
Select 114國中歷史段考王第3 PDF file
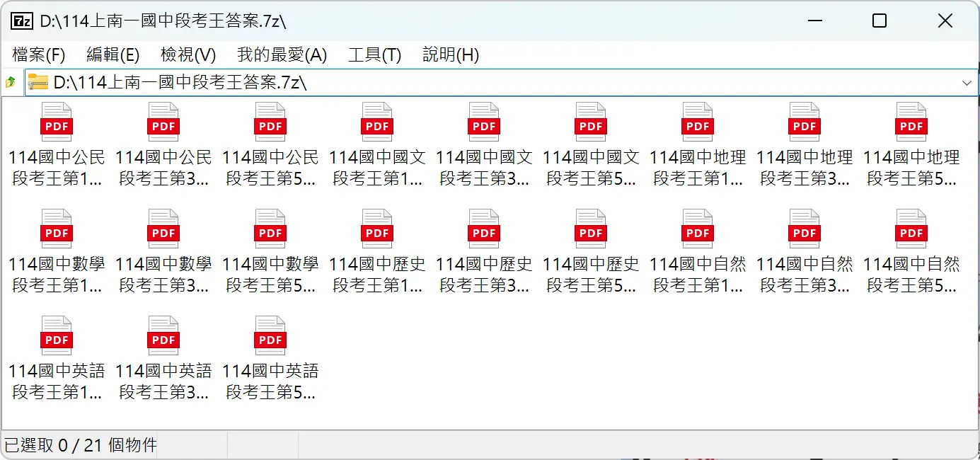pyautogui.click(x=484, y=230)
